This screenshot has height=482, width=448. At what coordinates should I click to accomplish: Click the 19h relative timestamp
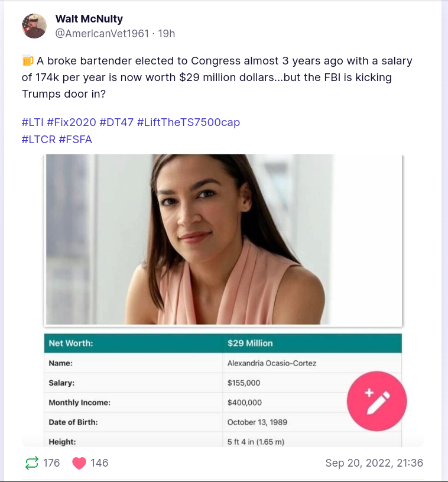tap(165, 34)
